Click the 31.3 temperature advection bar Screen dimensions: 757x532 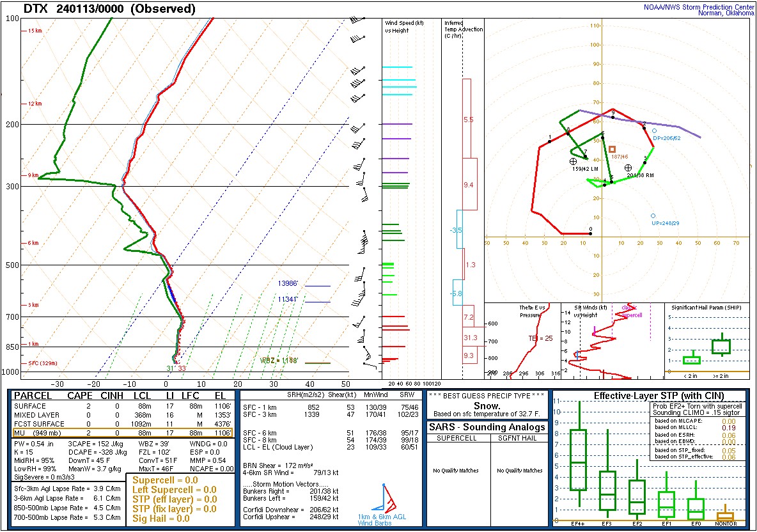(x=471, y=338)
